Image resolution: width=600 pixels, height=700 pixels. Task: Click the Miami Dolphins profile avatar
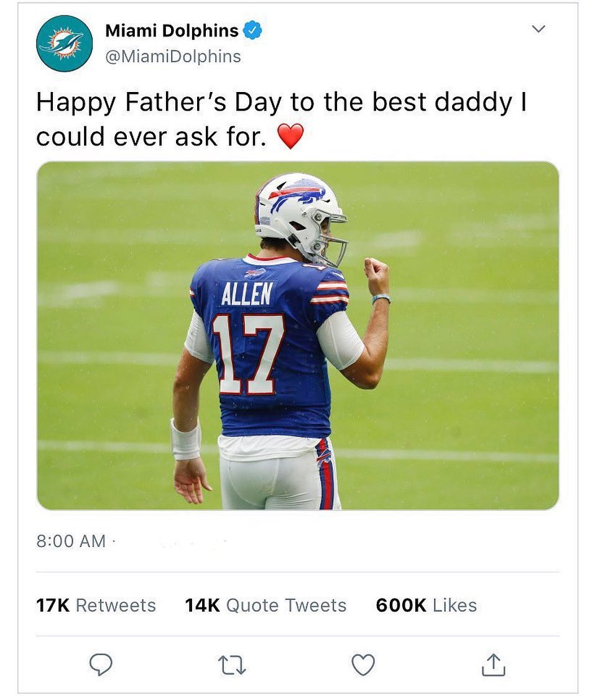[65, 44]
